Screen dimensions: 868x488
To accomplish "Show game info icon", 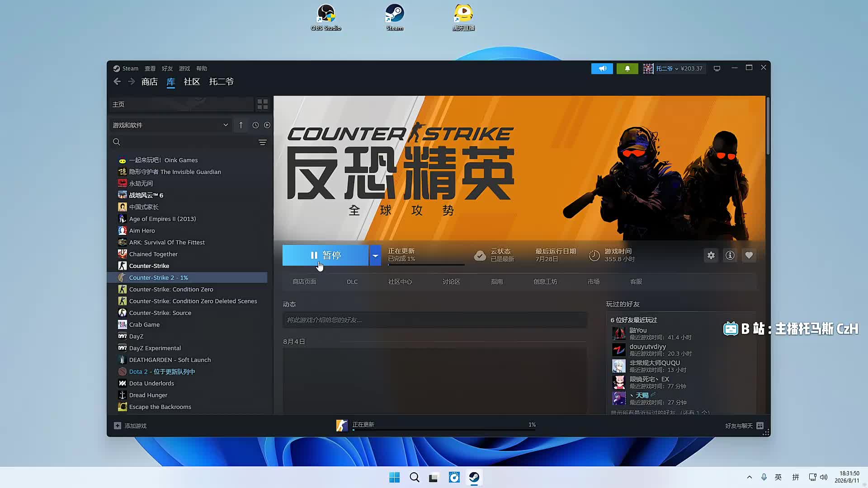I will click(x=730, y=255).
